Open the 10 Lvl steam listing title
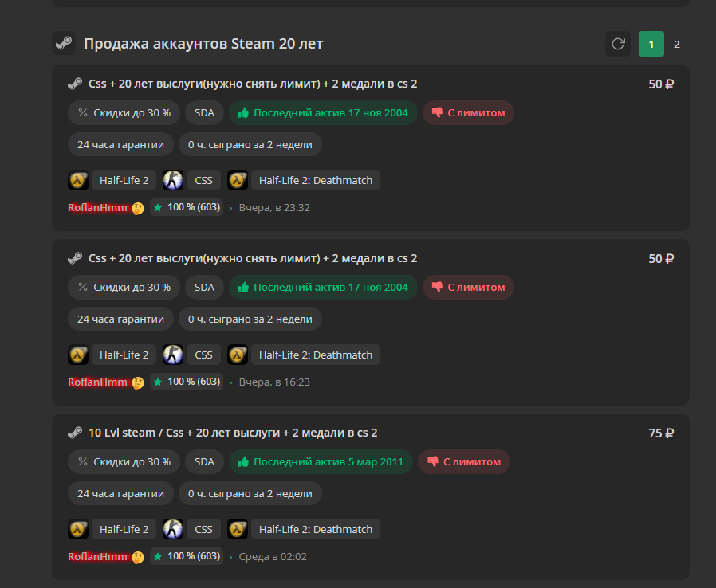716x588 pixels. tap(233, 433)
